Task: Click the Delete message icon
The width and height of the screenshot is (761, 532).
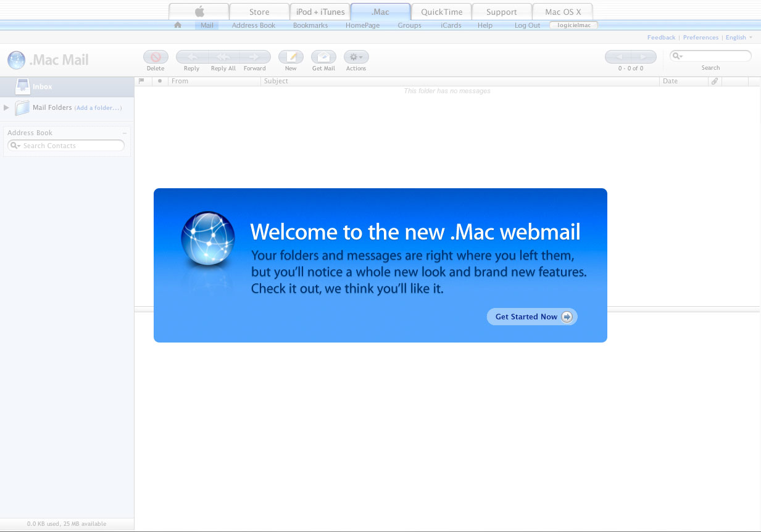Action: 156,57
